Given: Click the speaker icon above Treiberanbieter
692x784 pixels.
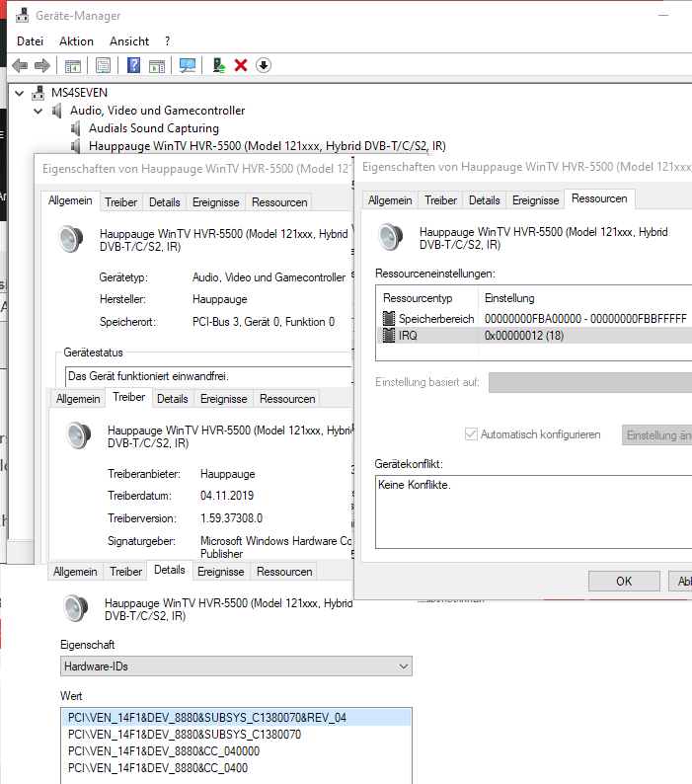Looking at the screenshot, I should (x=79, y=435).
